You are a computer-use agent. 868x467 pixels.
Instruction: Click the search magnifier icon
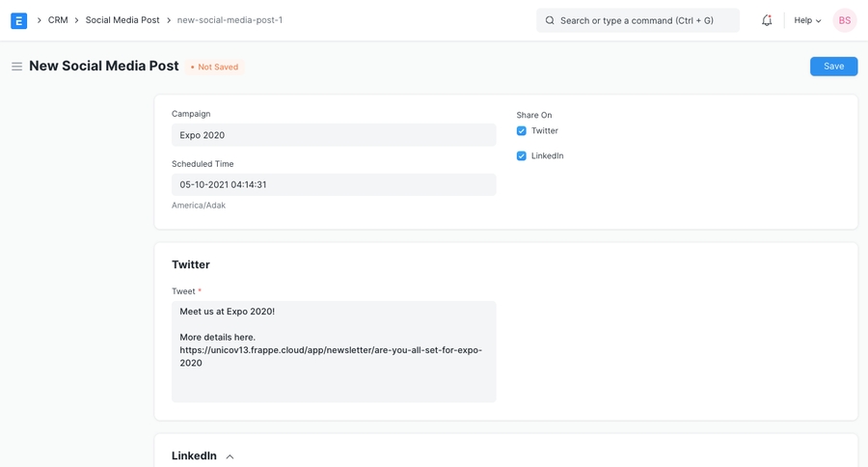(x=550, y=20)
